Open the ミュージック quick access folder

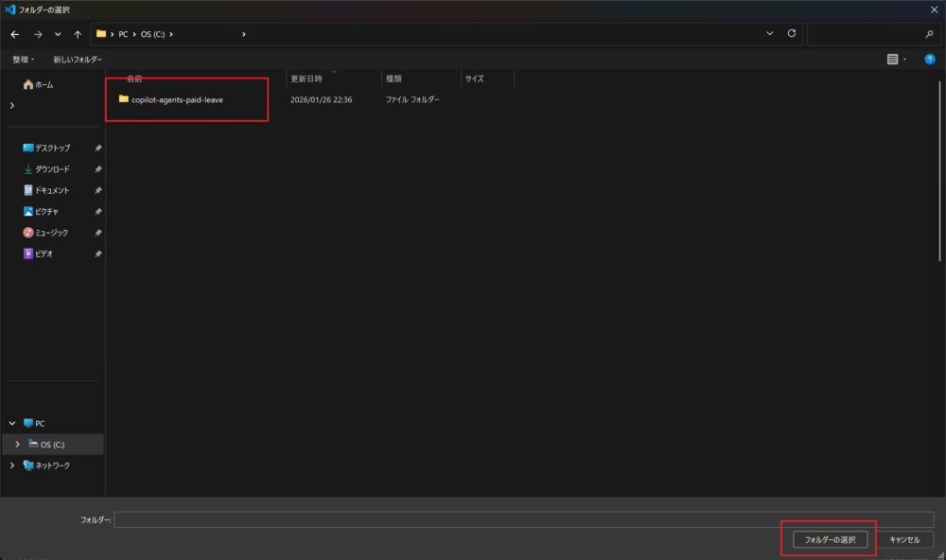51,233
